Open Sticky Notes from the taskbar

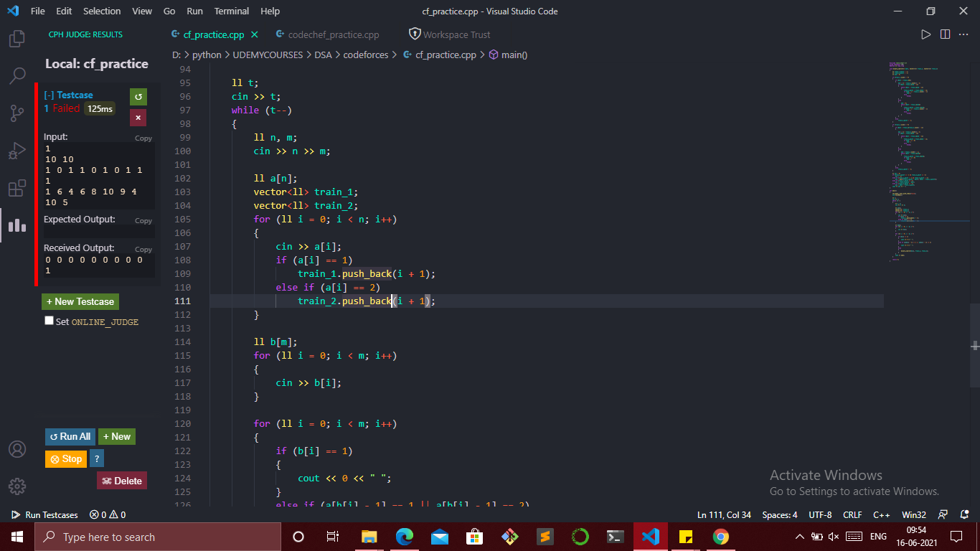686,537
